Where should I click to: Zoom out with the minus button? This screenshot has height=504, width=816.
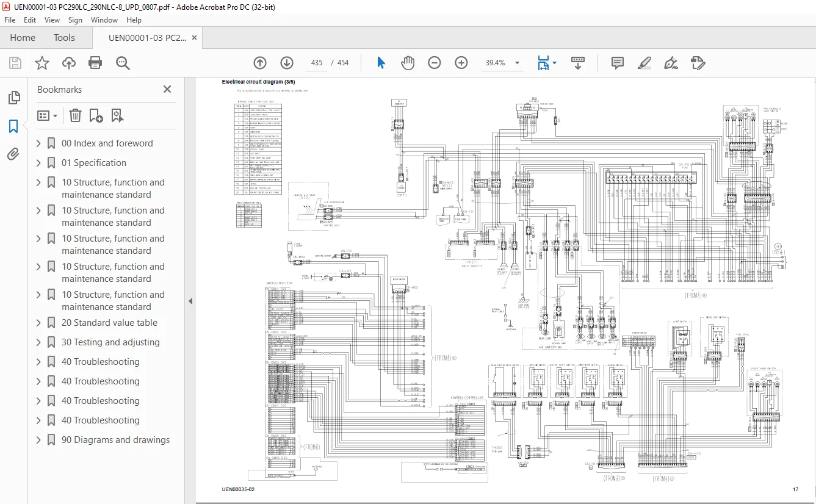point(435,63)
